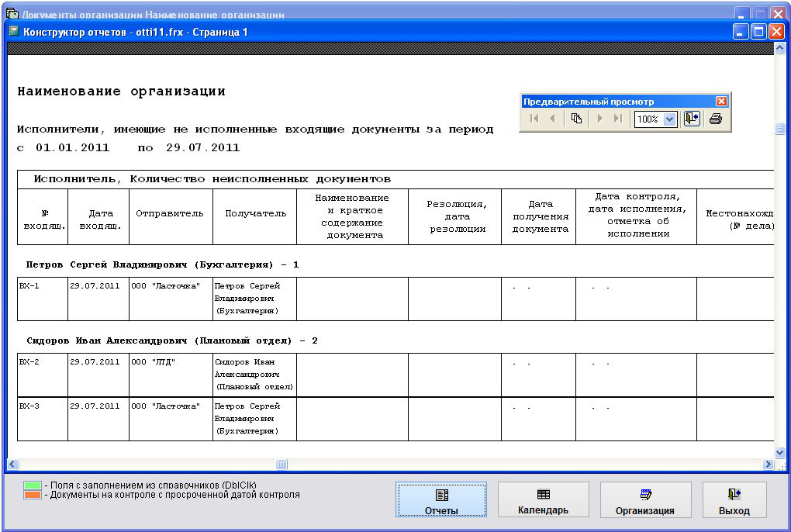The height and width of the screenshot is (532, 791).
Task: Go to the next page of the preview
Action: tap(599, 119)
